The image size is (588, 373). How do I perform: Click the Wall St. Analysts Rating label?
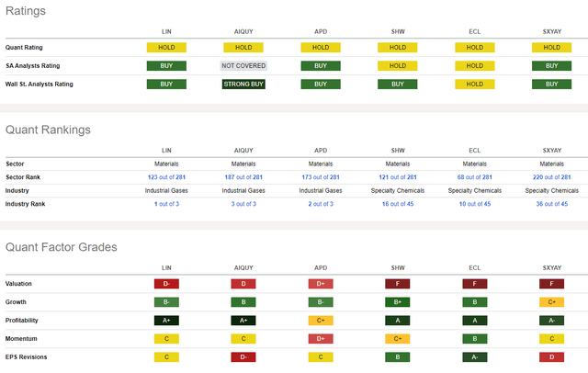39,85
